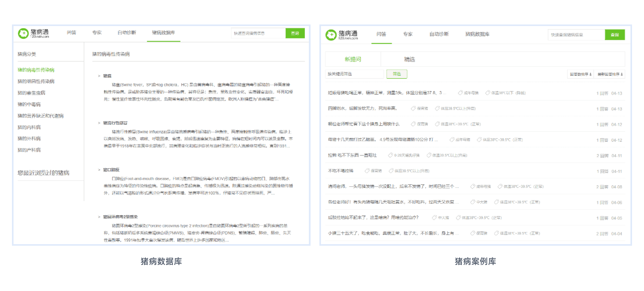The height and width of the screenshot is (291, 644).
Task: Click the down arrow on 回答数排序
Action: [591, 74]
